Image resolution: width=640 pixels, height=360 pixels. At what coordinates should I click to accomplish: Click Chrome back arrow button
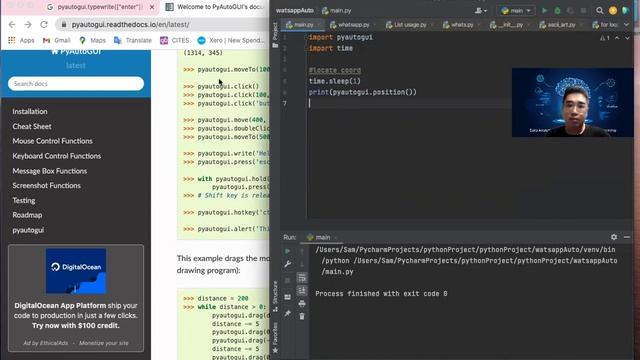point(12,25)
